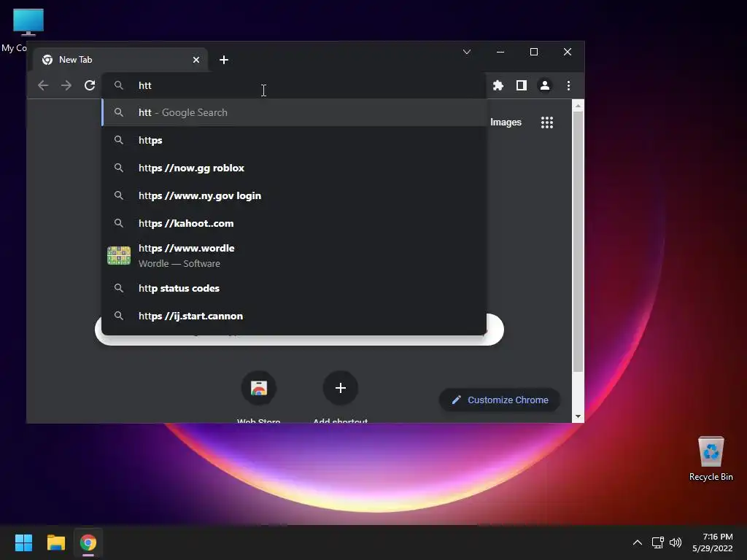Click the scrollbar down arrow
The height and width of the screenshot is (560, 747).
tap(578, 416)
